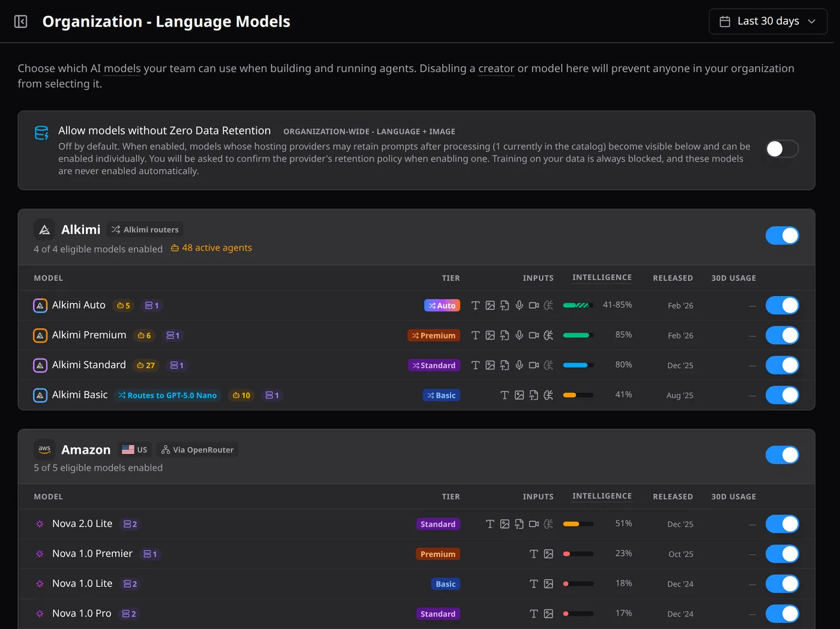Click the text input icon for Alkimi Basic
The image size is (840, 629).
[x=505, y=396]
